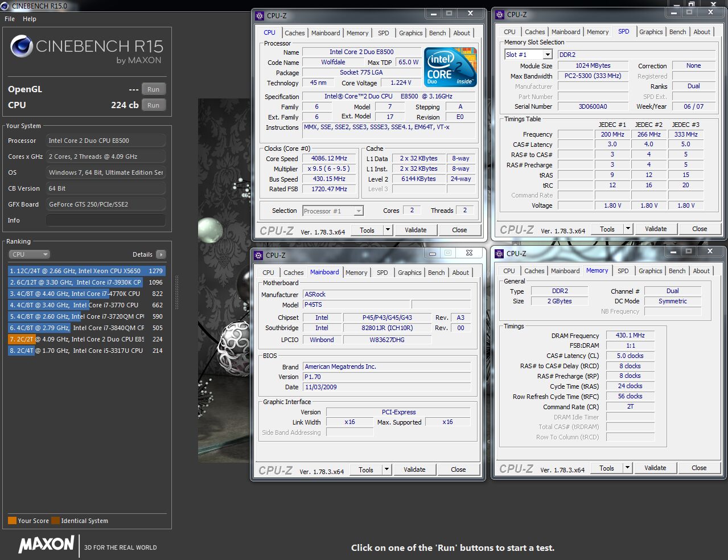Select ranking row Core i7-4770K score 822
728x560 pixels.
click(x=87, y=294)
